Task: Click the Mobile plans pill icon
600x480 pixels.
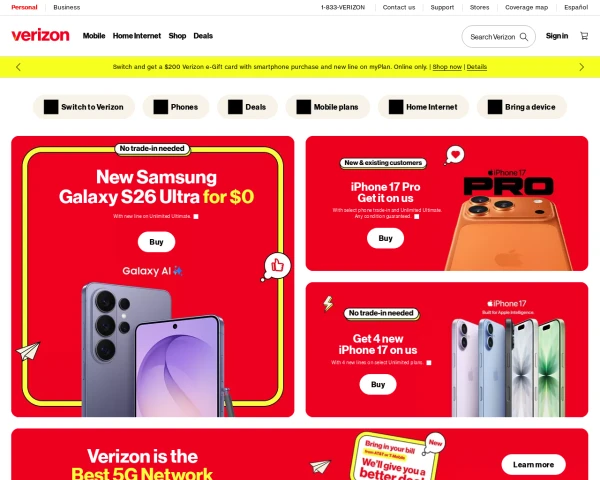Action: [x=304, y=107]
